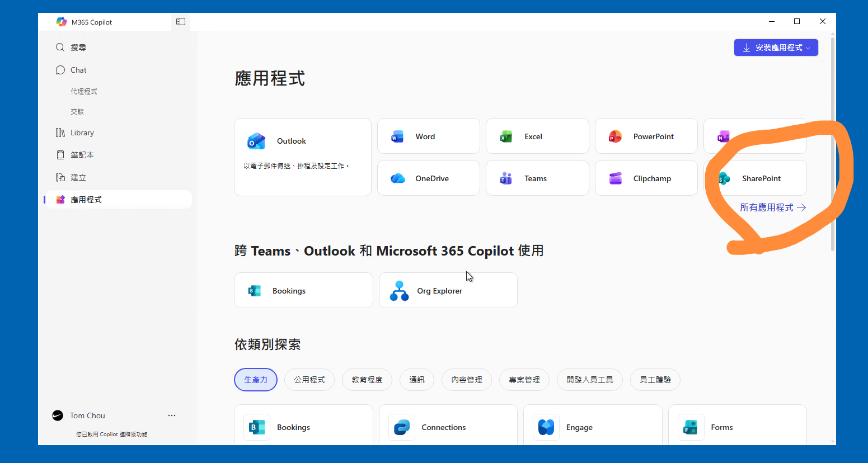This screenshot has width=868, height=463.
Task: Select the 開發人員工具 category chip
Action: point(590,380)
